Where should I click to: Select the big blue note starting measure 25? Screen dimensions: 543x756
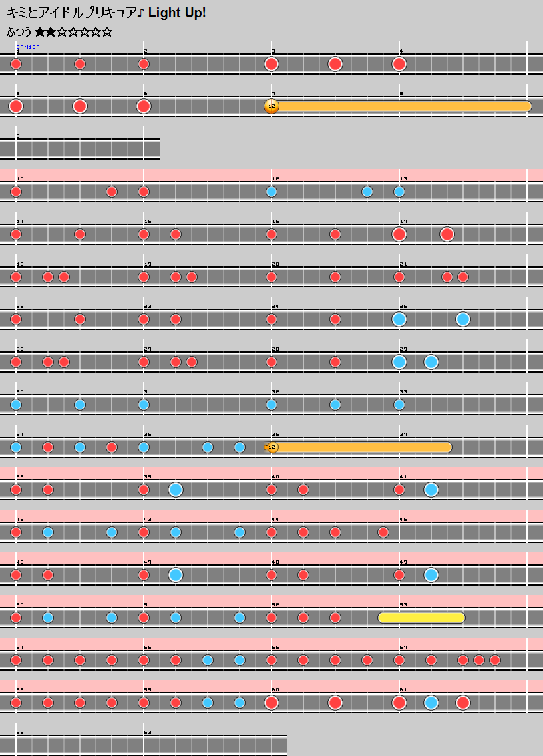coord(399,319)
